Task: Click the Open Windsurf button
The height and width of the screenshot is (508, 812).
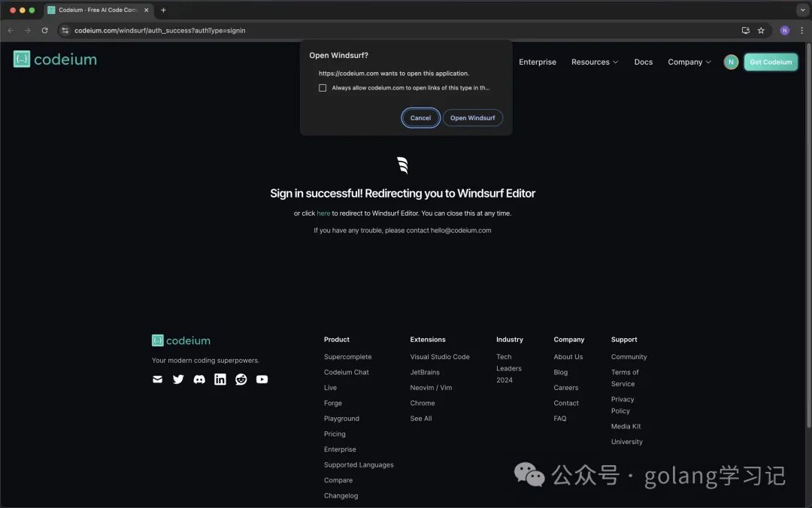Action: tap(472, 118)
